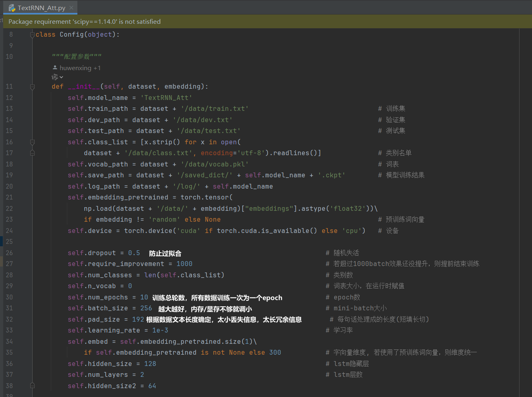Click the comment # 验证集
This screenshot has width=532, height=397.
pos(391,120)
